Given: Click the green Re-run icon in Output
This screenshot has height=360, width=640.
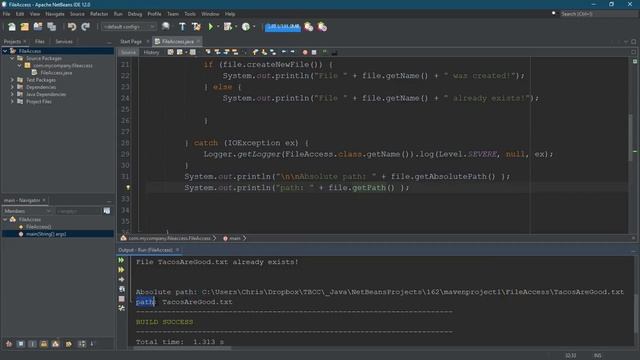Looking at the screenshot, I should 121,260.
